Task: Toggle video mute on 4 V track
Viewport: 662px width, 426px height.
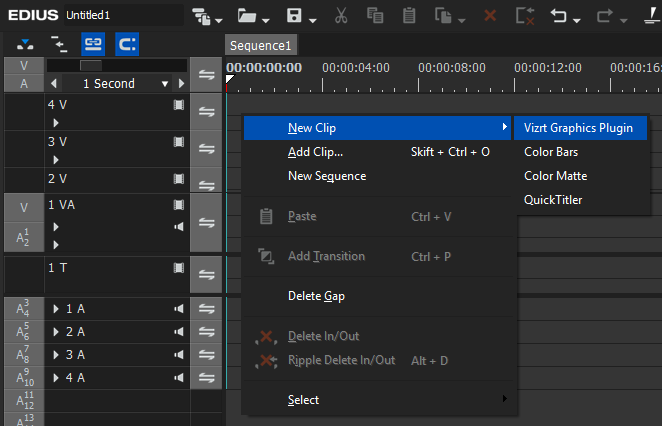Action: click(179, 105)
